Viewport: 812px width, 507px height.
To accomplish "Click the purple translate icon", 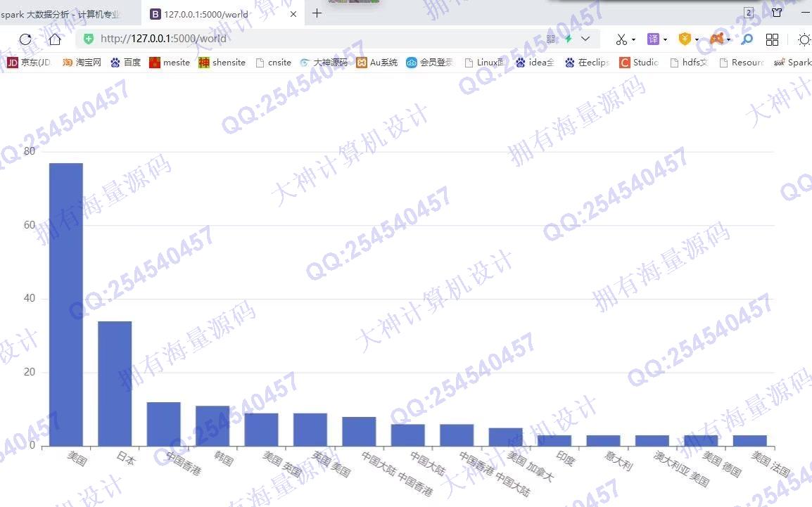I will (x=653, y=39).
